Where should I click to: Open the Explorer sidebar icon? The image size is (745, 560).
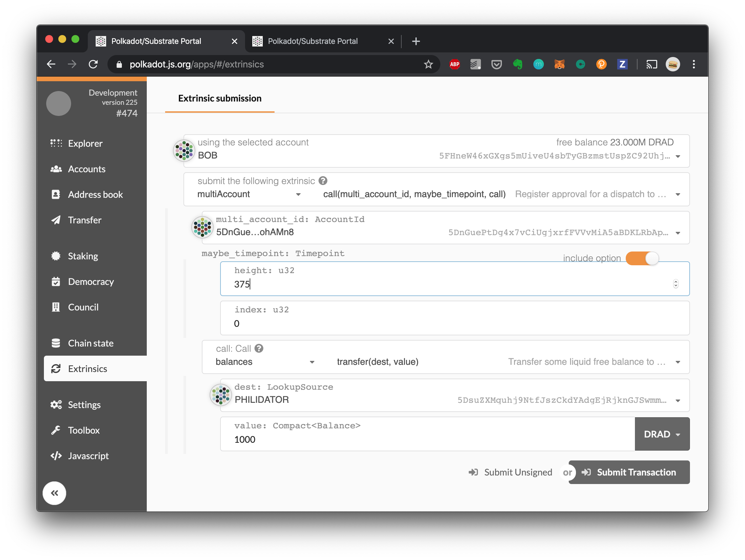[x=56, y=143]
